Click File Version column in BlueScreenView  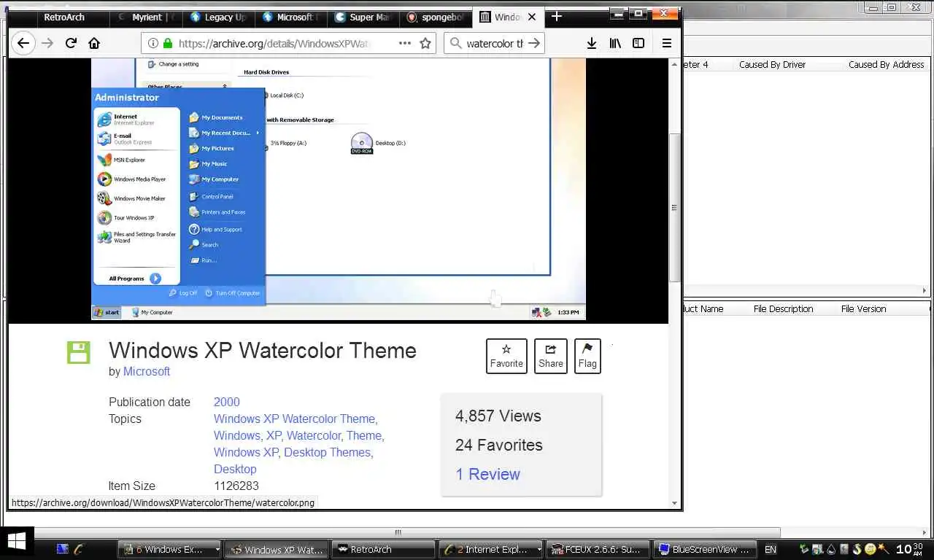pos(863,308)
